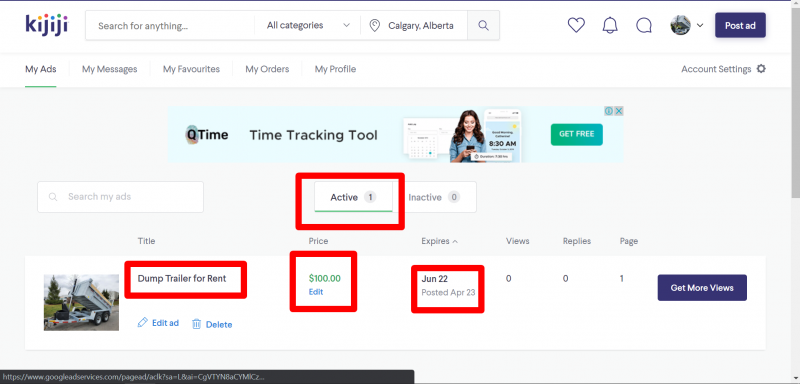Screen dimensions: 800x384
Task: Close the QTime banner ad
Action: [618, 111]
